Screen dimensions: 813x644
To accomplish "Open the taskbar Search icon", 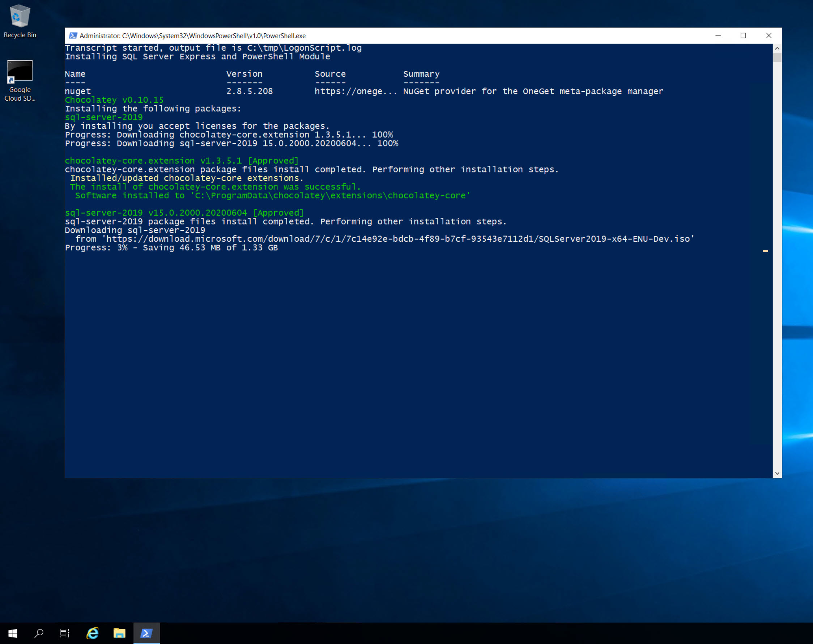I will click(x=39, y=633).
